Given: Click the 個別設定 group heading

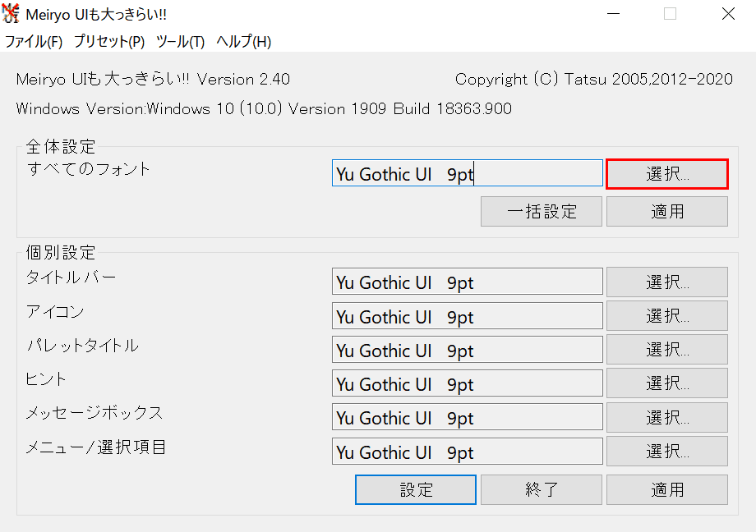Looking at the screenshot, I should point(61,253).
